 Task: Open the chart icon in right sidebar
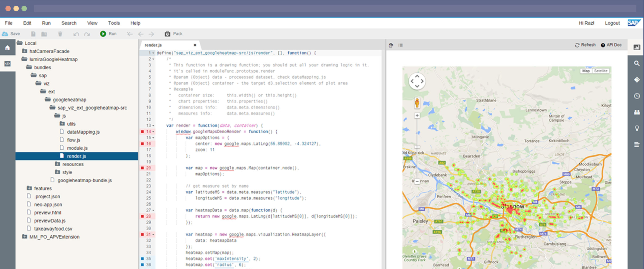[x=637, y=47]
